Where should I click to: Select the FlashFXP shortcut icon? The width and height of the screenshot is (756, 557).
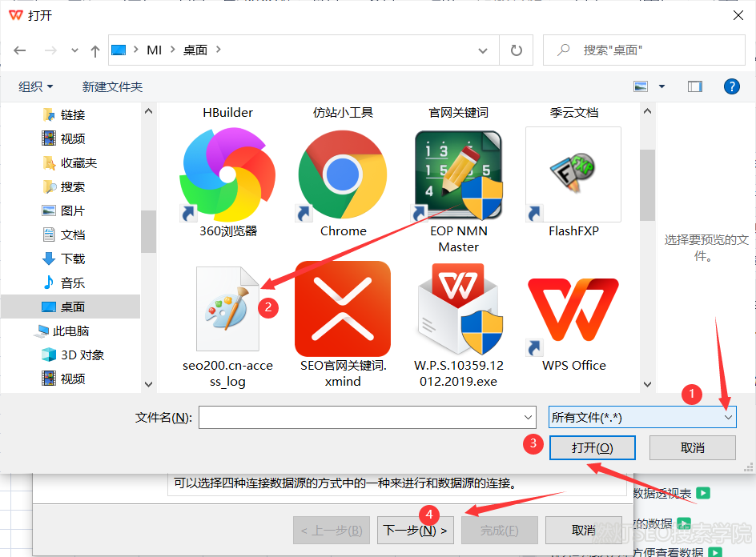click(573, 174)
